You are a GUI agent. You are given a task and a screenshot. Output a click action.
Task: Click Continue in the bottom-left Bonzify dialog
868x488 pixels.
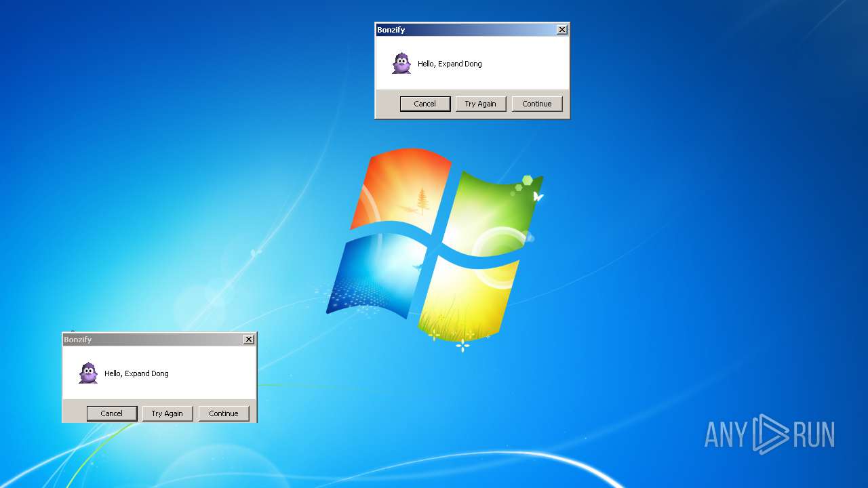point(224,413)
